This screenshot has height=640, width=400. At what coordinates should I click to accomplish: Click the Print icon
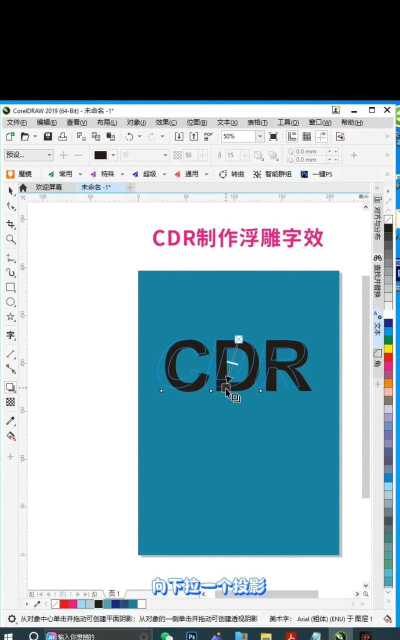tap(62, 136)
